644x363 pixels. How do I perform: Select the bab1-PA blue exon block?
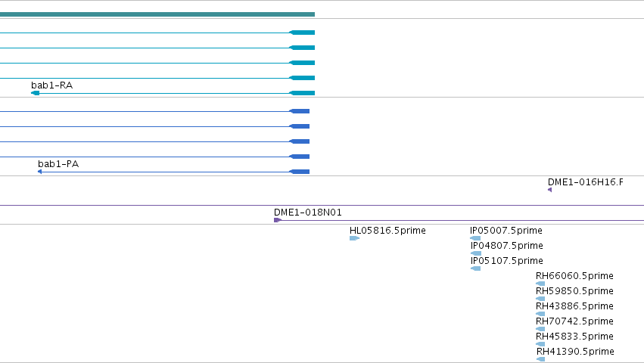[300, 172]
